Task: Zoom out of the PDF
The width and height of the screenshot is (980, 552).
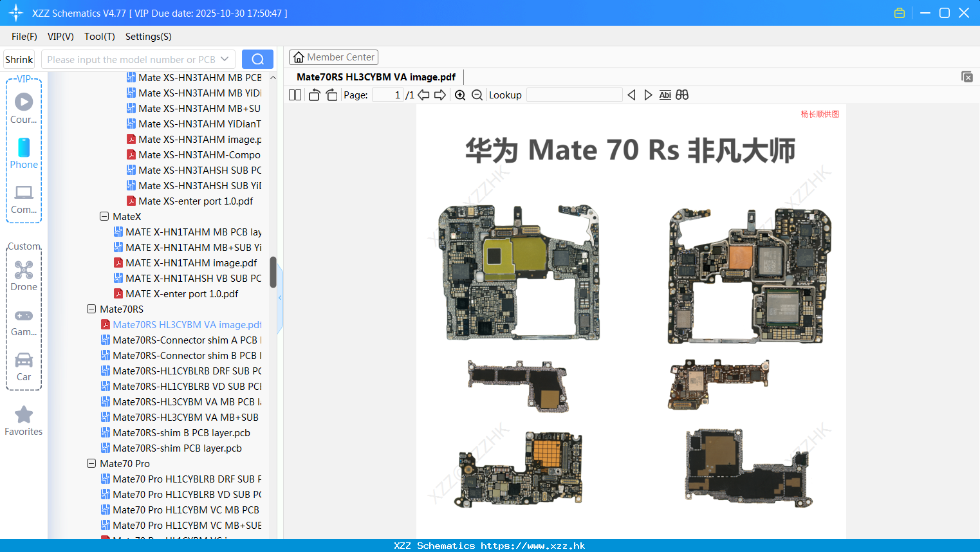Action: click(x=477, y=95)
